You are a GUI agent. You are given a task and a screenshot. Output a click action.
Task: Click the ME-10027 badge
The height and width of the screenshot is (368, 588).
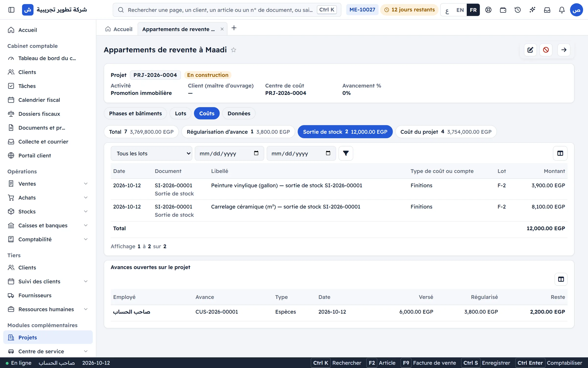pos(362,10)
